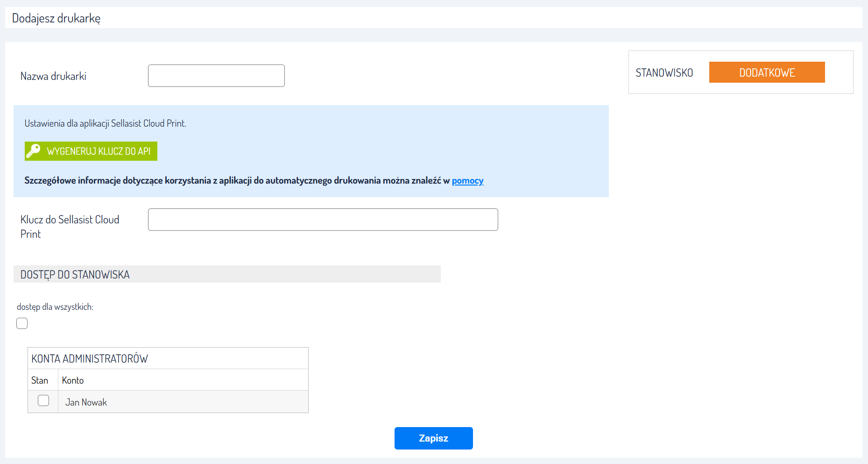
Task: Save the printer with the Zapisz button
Action: tap(433, 438)
